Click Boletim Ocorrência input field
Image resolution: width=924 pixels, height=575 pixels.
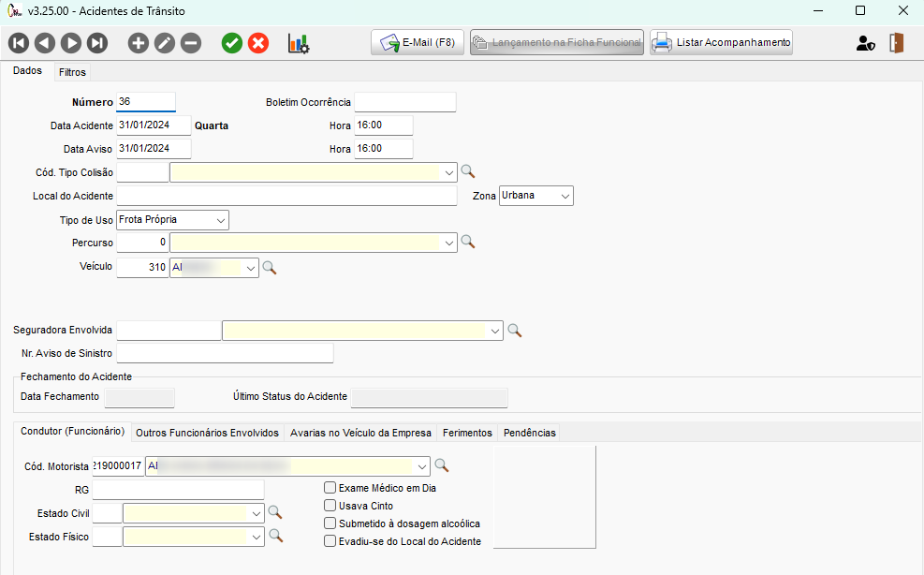(x=405, y=102)
